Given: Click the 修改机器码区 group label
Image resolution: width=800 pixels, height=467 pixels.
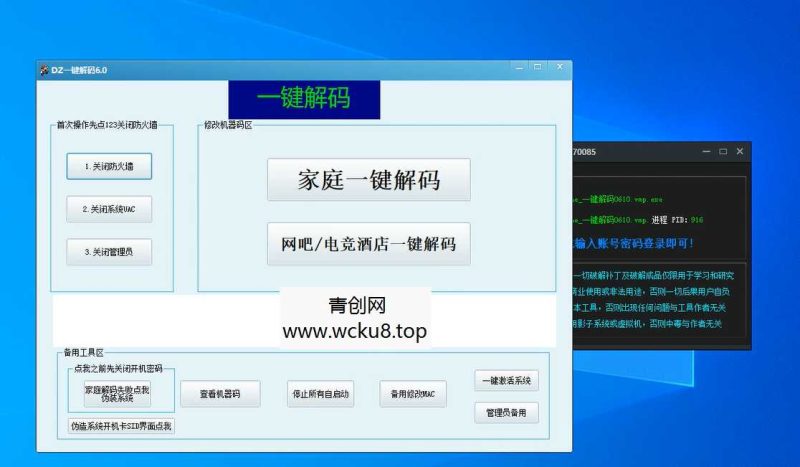Looking at the screenshot, I should coord(228,125).
